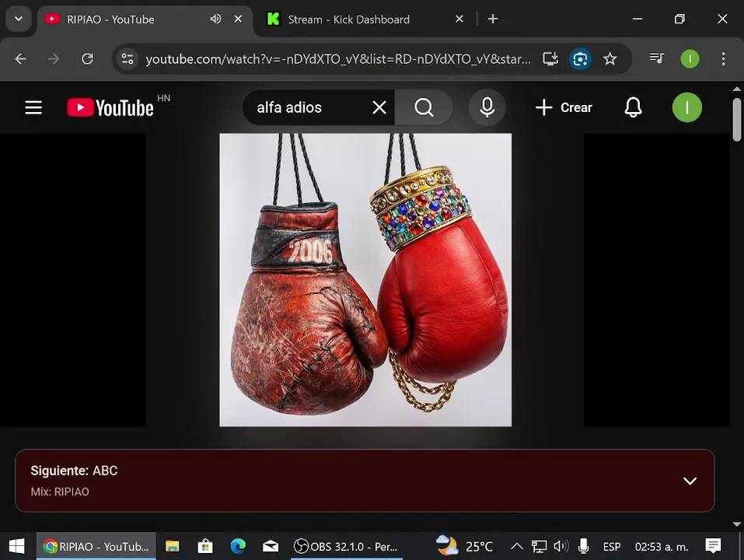Open network status tray icon
The height and width of the screenshot is (560, 744).
tap(539, 547)
